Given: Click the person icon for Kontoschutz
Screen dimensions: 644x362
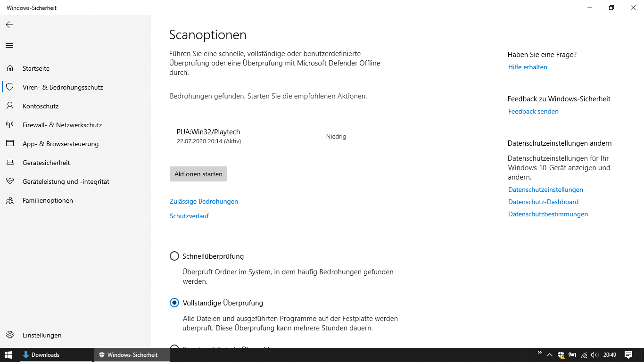Looking at the screenshot, I should pyautogui.click(x=10, y=106).
